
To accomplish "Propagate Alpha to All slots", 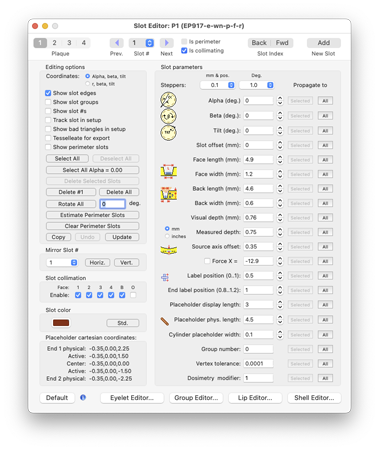I will tap(325, 101).
